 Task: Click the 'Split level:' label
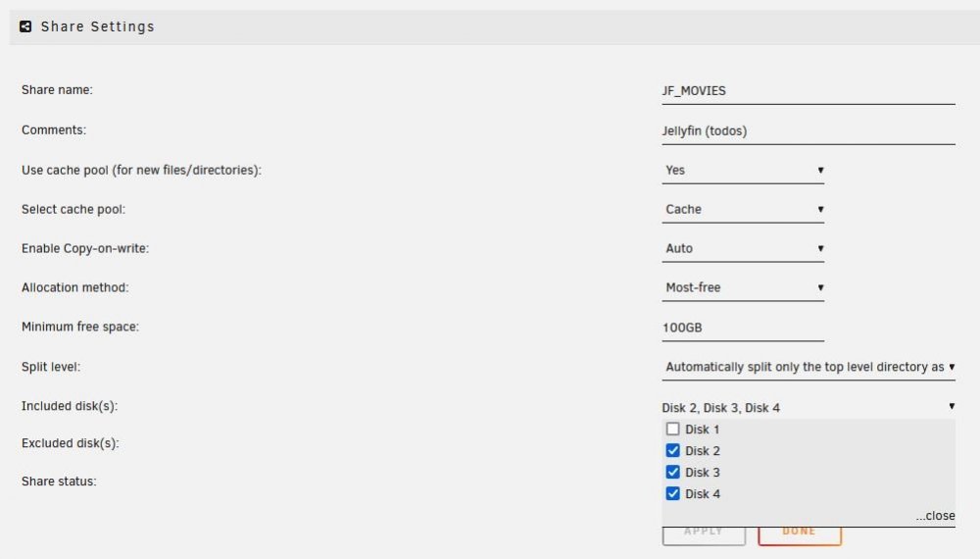click(51, 367)
